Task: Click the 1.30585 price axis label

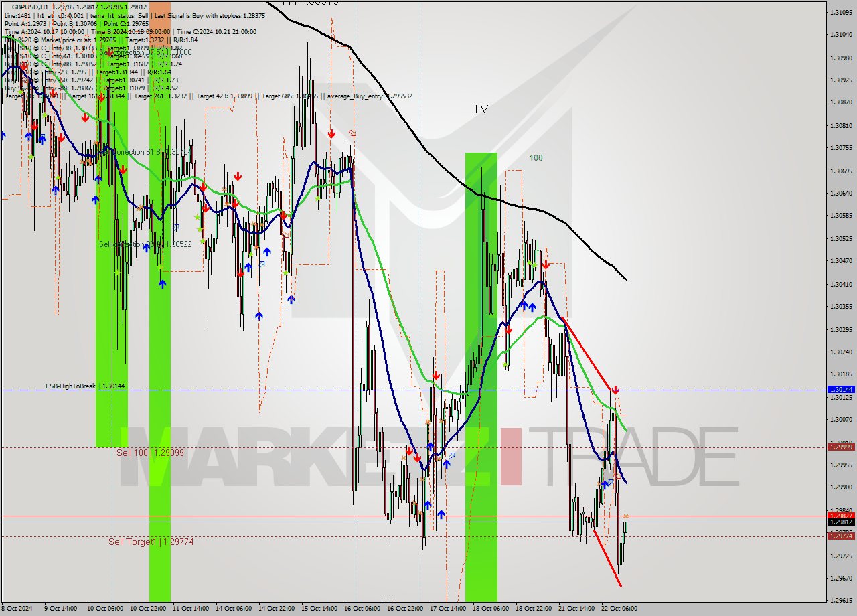Action: coord(840,216)
